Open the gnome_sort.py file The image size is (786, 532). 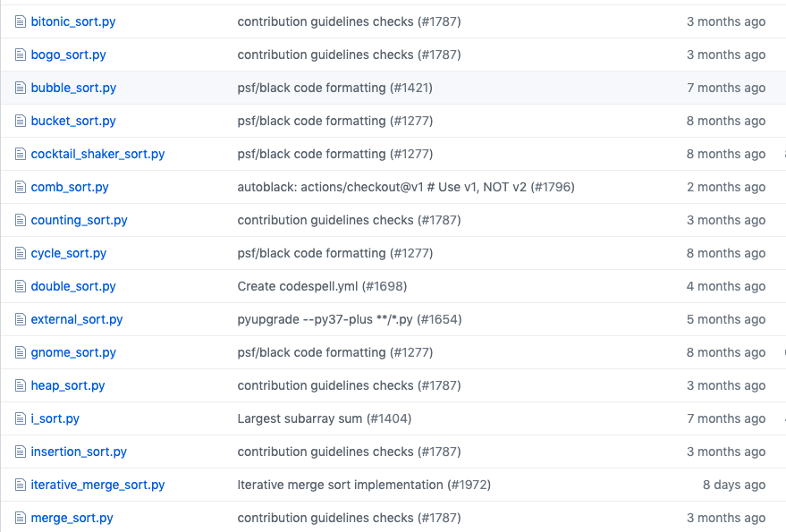click(73, 352)
